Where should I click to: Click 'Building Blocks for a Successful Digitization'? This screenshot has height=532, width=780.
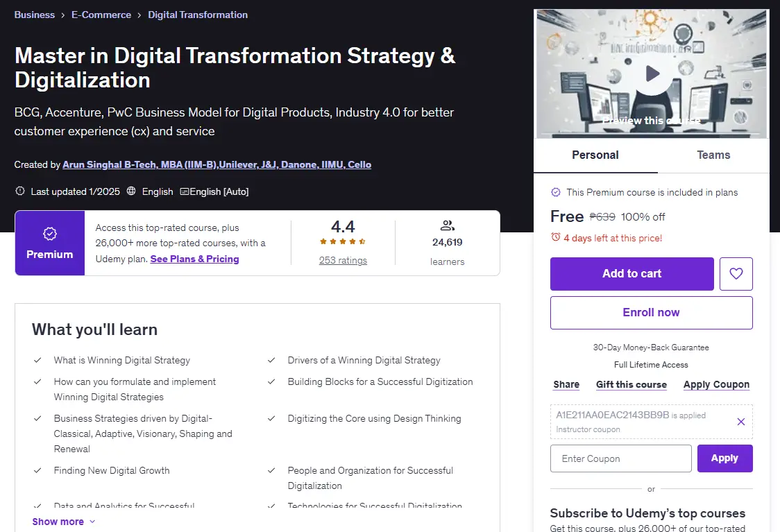point(380,382)
